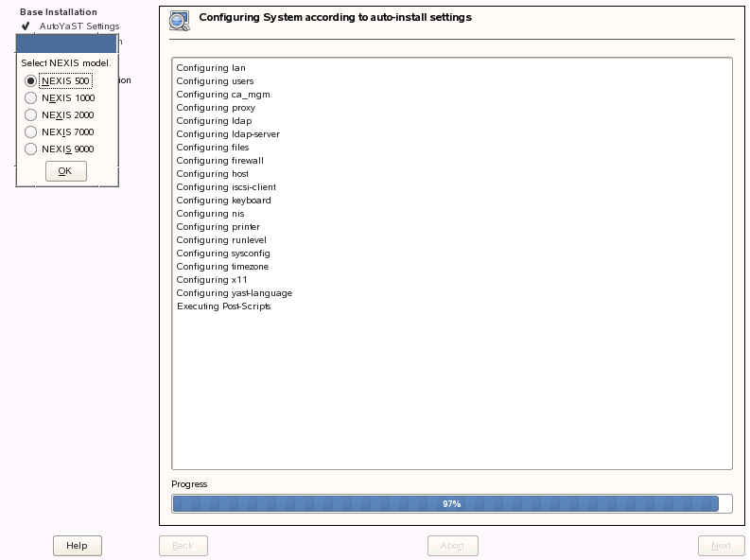Click the 'Select NEXIS model.' label
Screen dimensions: 750x560
(66, 63)
